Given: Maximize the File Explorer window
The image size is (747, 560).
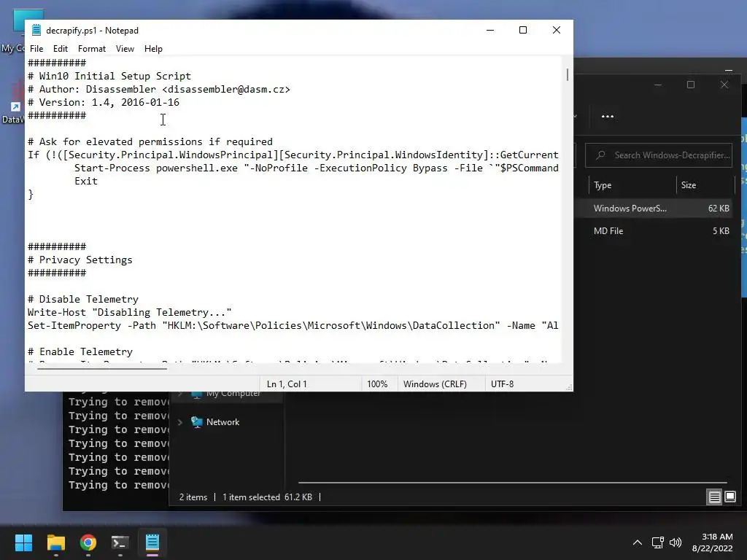Looking at the screenshot, I should point(691,85).
